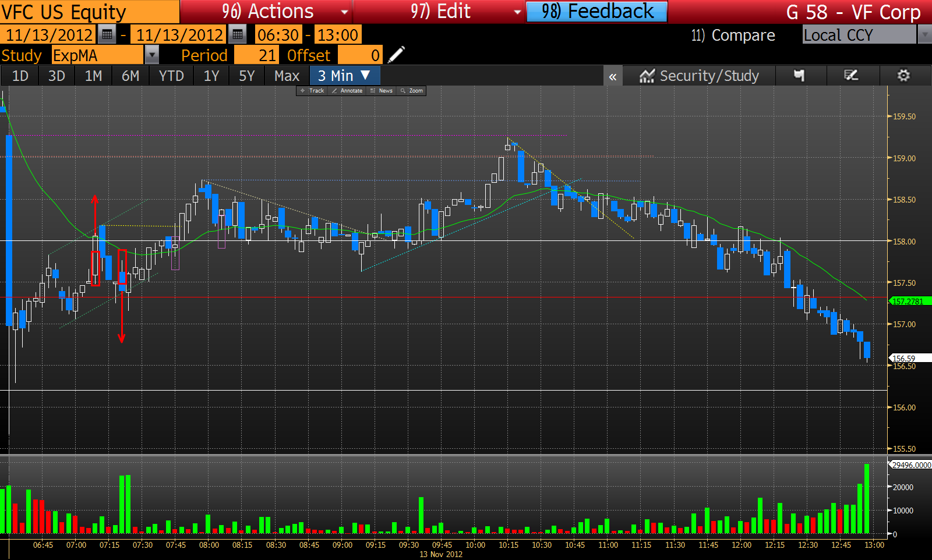Screen dimensions: 932x560
Task: Click the 20000 volume axis label
Action: (903, 487)
